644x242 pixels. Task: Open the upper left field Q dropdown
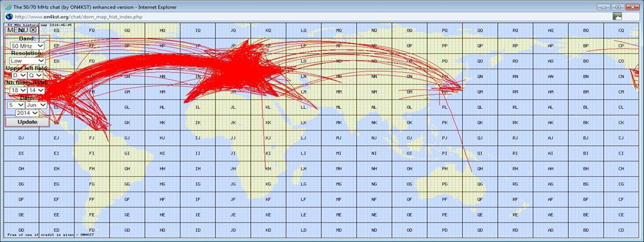coord(36,75)
